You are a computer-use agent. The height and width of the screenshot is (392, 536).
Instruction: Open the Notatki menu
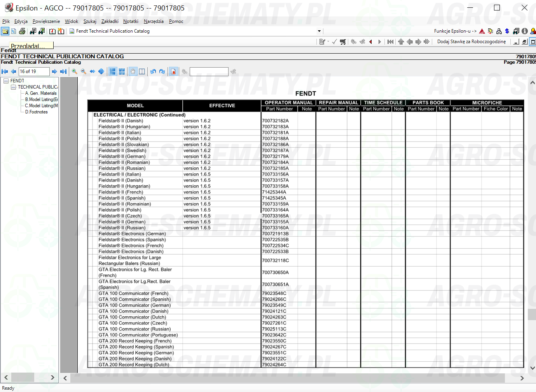click(x=131, y=21)
